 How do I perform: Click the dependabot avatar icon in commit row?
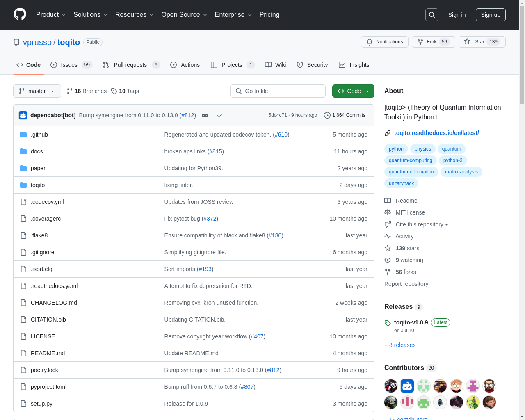coord(23,115)
